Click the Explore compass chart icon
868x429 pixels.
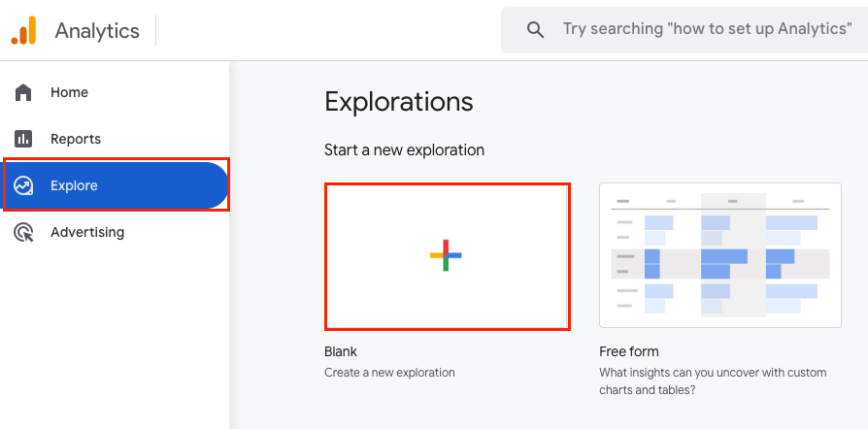click(24, 185)
